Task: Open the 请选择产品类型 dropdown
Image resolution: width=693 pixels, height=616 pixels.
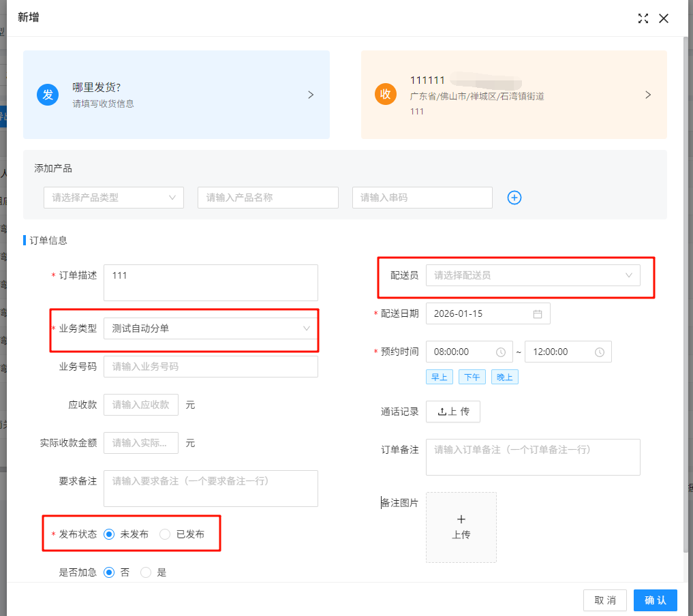Action: pos(114,198)
